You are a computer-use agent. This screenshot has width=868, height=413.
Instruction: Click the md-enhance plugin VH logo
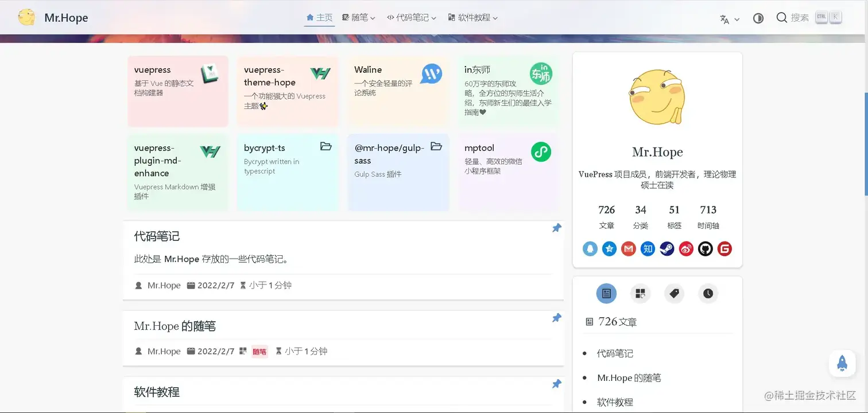tap(210, 151)
